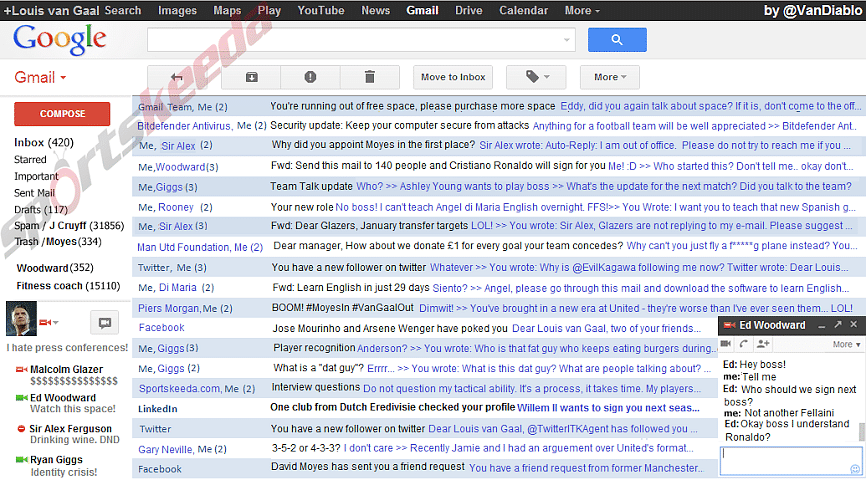Start voice call in Ed Woodward chat

point(744,344)
